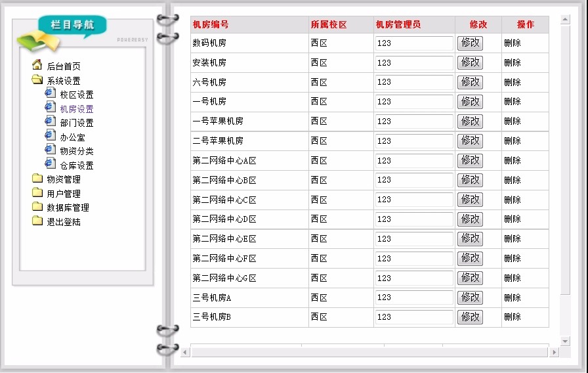588x373 pixels.
Task: Open the 部门设置 page
Action: tap(77, 123)
